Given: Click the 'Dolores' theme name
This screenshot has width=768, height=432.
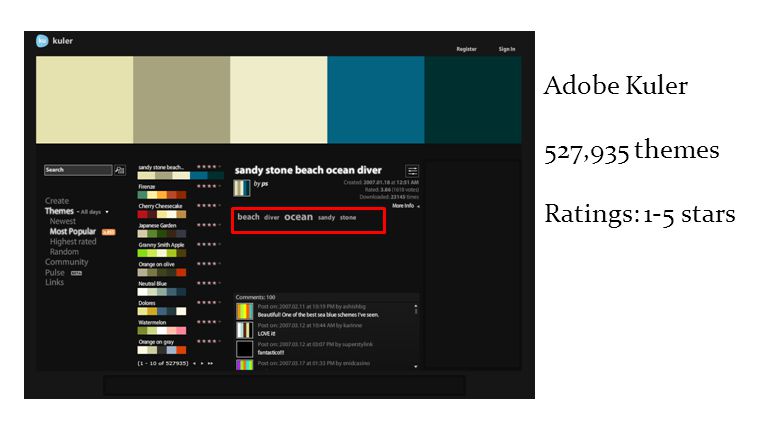Looking at the screenshot, I should [x=147, y=303].
